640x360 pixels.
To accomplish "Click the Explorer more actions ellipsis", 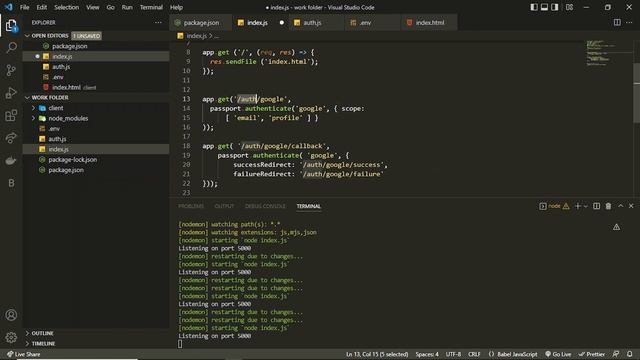I will pyautogui.click(x=158, y=22).
